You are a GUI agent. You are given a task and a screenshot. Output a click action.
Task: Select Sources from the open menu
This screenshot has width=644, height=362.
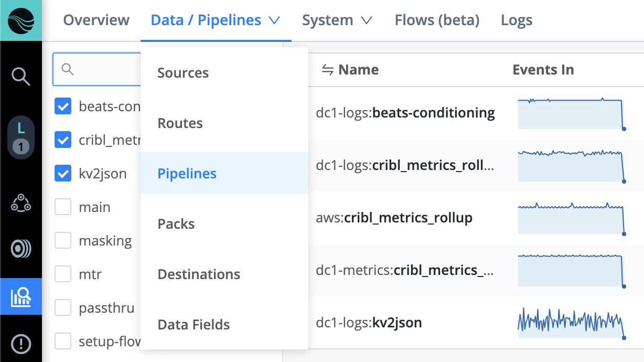183,72
